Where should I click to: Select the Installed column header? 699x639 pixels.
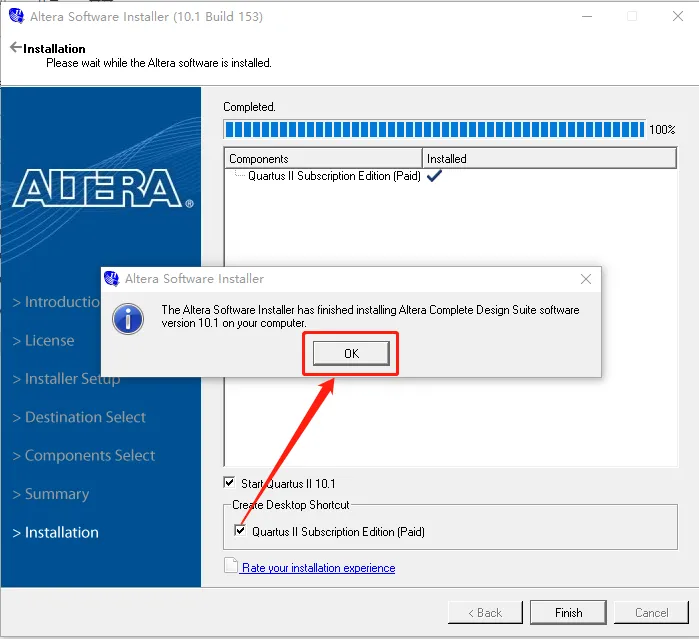(549, 159)
